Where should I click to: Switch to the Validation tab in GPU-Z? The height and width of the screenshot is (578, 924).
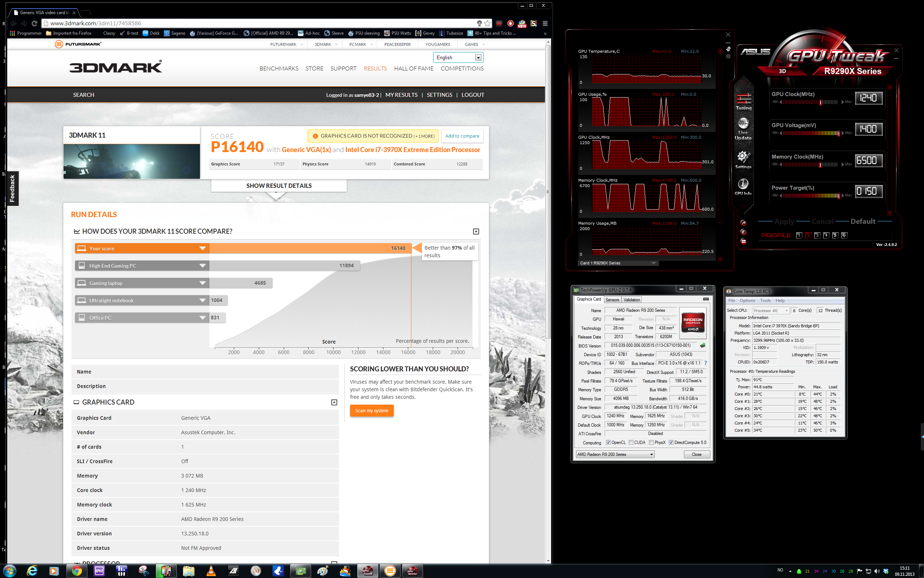632,300
